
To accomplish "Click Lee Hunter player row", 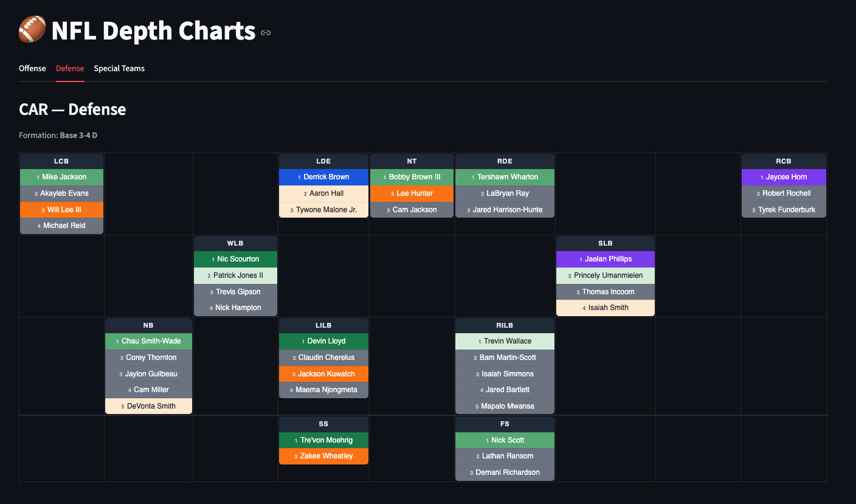I will point(412,193).
